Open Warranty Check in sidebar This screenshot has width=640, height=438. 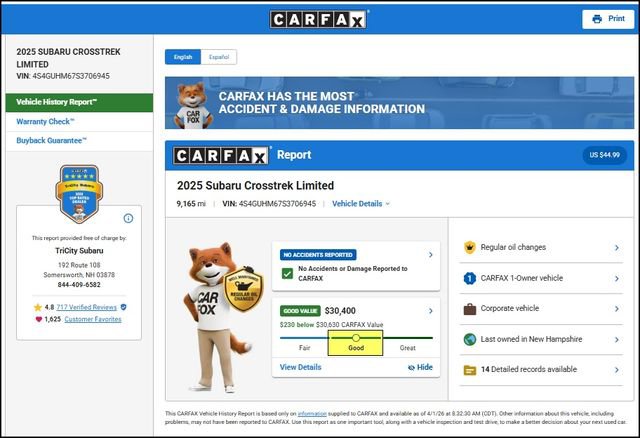tap(79, 122)
